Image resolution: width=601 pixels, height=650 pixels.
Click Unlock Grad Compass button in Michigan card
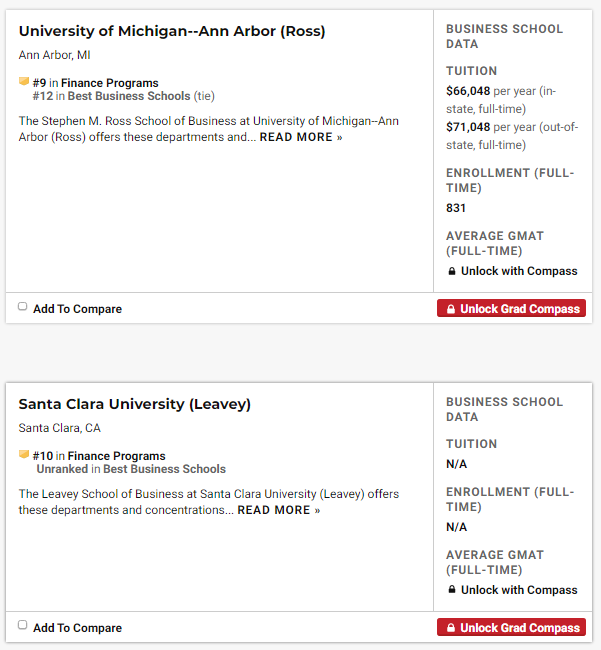point(511,309)
